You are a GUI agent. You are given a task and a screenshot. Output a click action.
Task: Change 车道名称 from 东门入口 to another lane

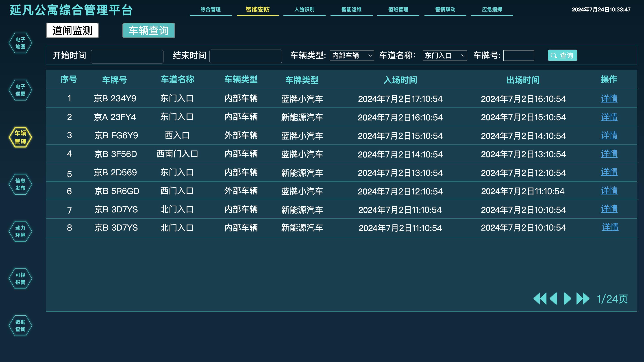(444, 56)
